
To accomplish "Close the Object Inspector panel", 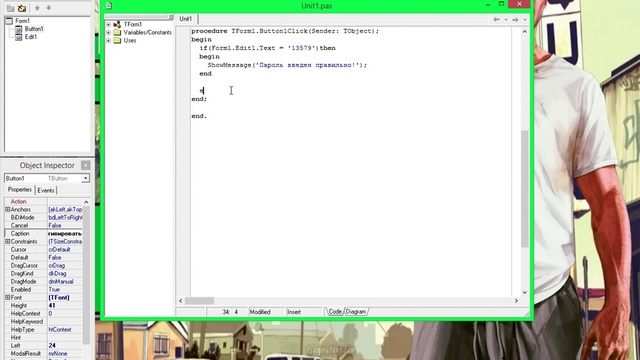I will click(x=85, y=165).
